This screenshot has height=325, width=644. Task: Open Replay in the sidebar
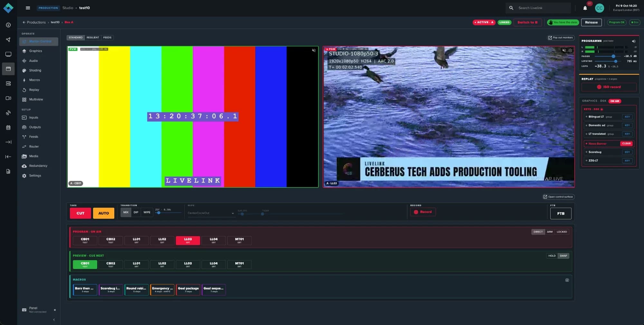(39, 90)
